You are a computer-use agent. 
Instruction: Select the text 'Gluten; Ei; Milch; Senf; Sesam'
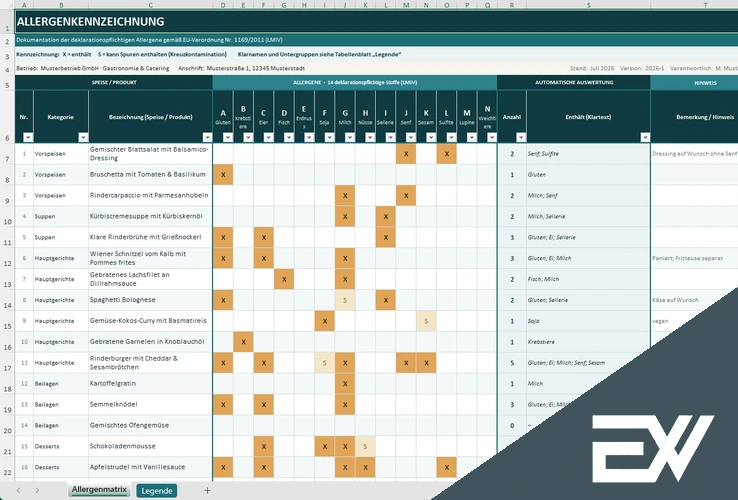pos(566,363)
